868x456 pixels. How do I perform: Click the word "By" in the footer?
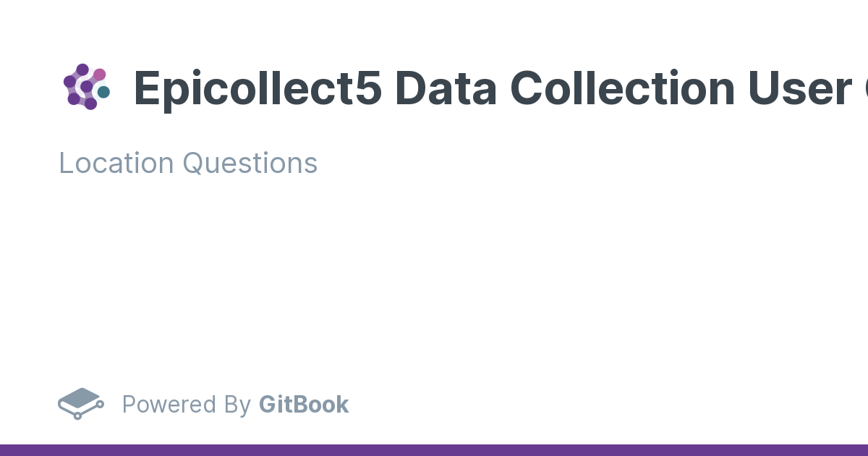pos(237,404)
